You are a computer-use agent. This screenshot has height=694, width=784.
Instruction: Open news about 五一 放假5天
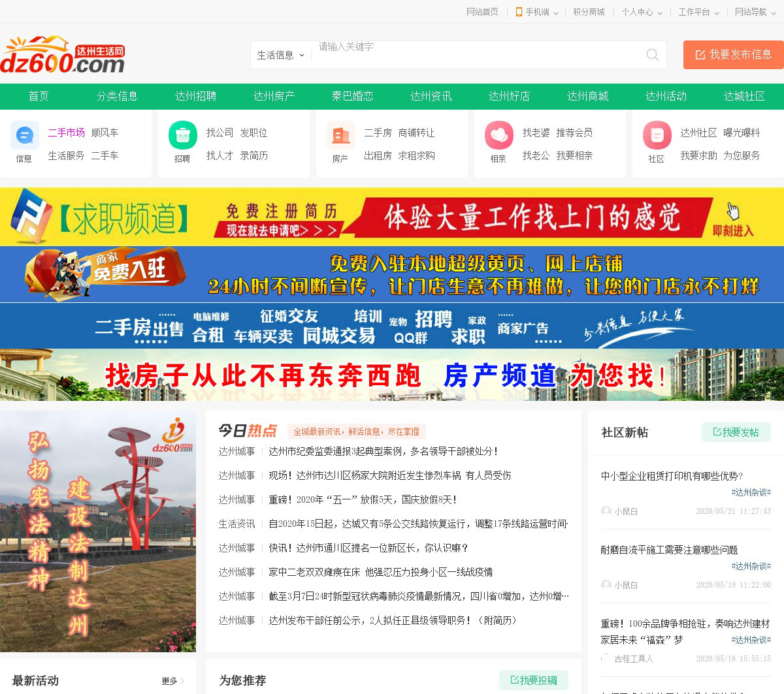tap(363, 499)
